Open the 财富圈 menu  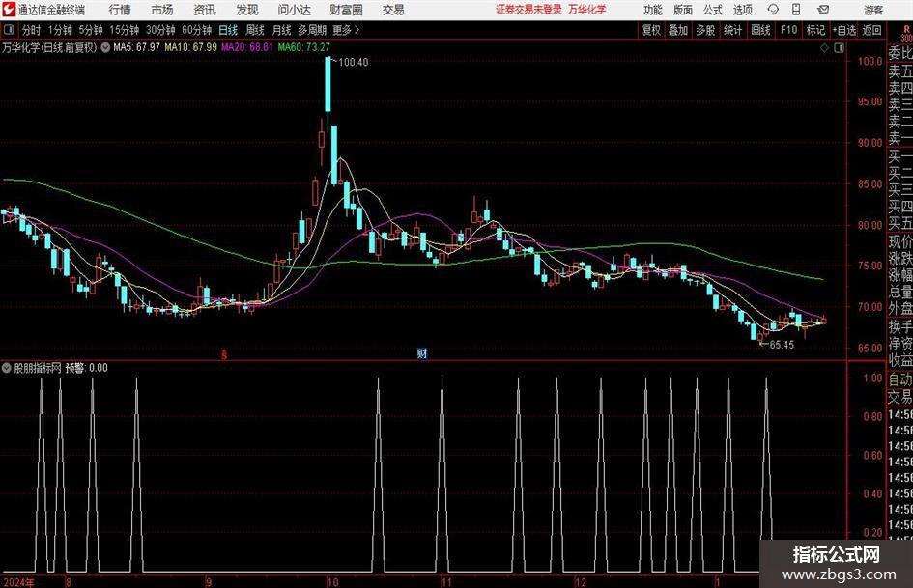tap(346, 10)
